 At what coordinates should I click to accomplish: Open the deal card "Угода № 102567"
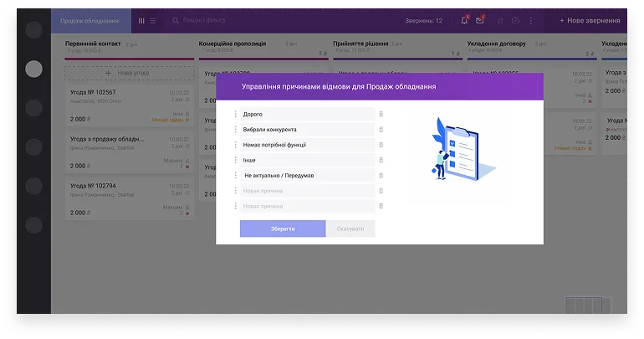(x=130, y=105)
